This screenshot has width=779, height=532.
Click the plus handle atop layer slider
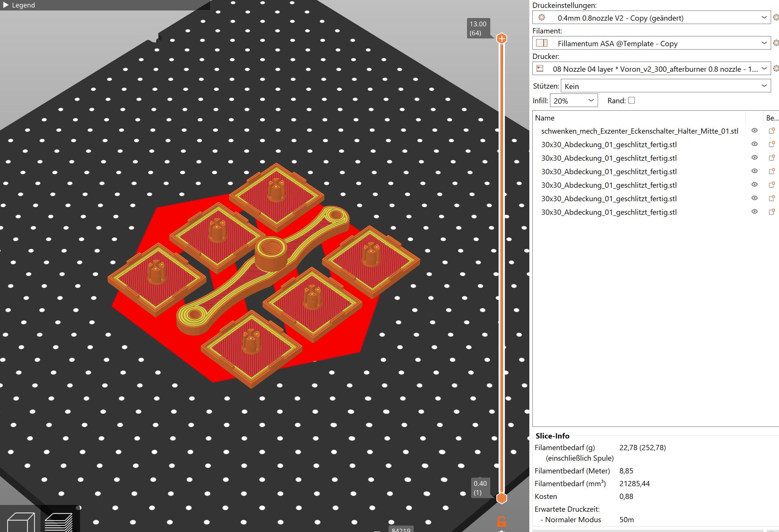502,39
